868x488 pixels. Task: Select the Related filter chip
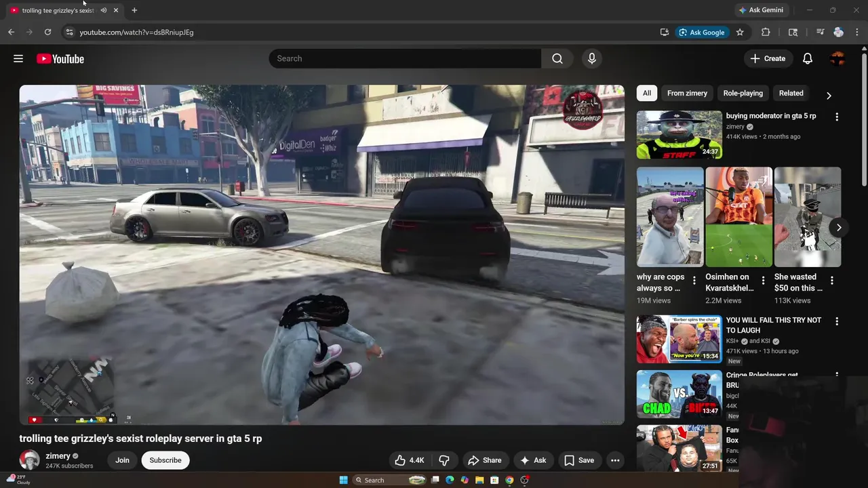tap(791, 94)
